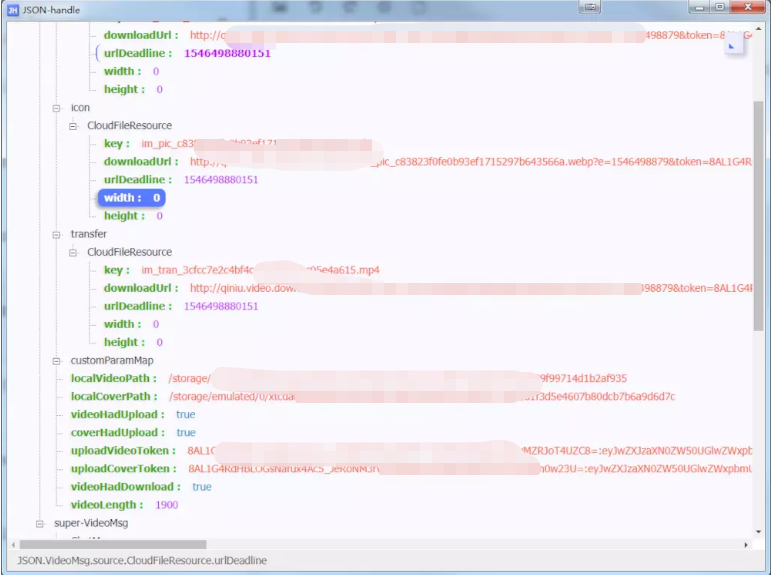Viewport: 773px width, 575px height.
Task: Select the localCoverPath row
Action: tap(373, 396)
